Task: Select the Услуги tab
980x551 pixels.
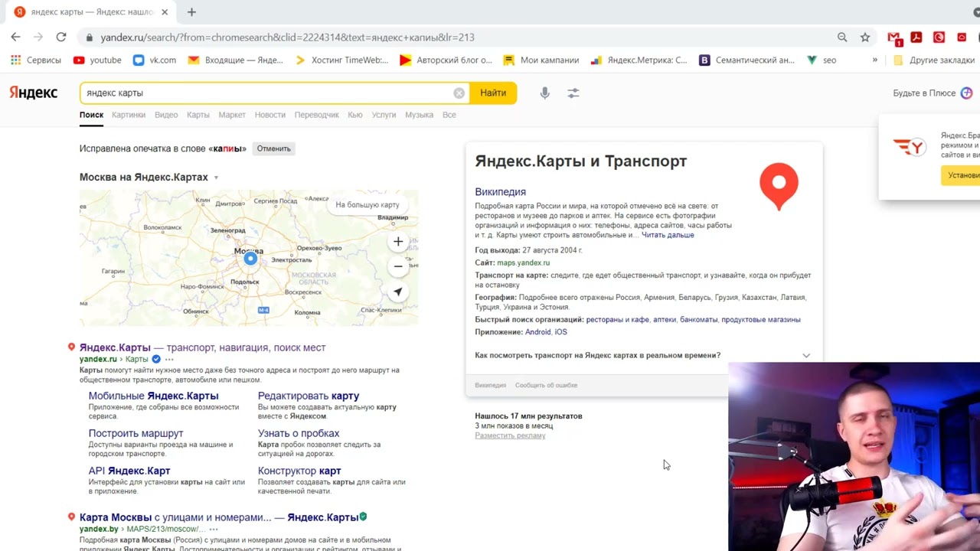Action: pyautogui.click(x=384, y=115)
